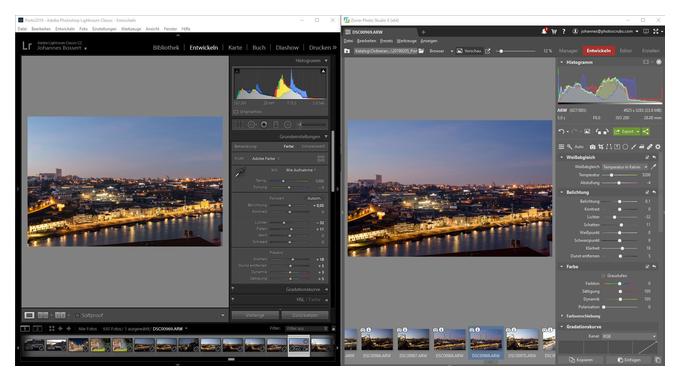Collapse Zoner Belichtung section
This screenshot has height=381, width=680.
(x=562, y=192)
